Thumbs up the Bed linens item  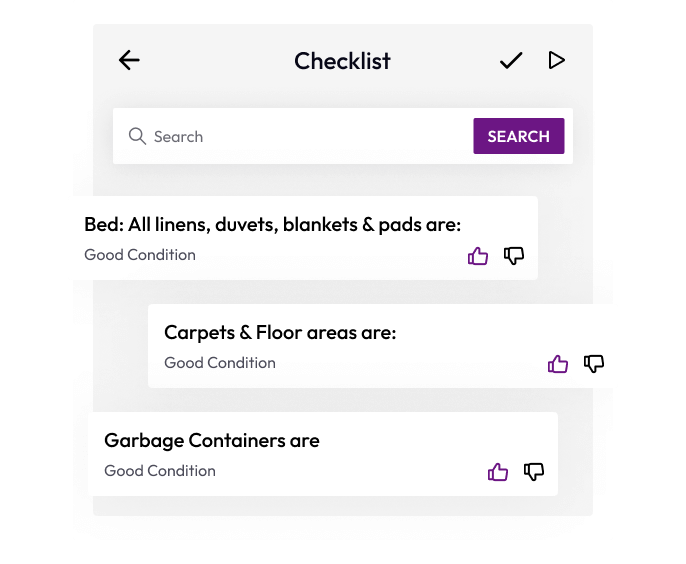tap(478, 256)
